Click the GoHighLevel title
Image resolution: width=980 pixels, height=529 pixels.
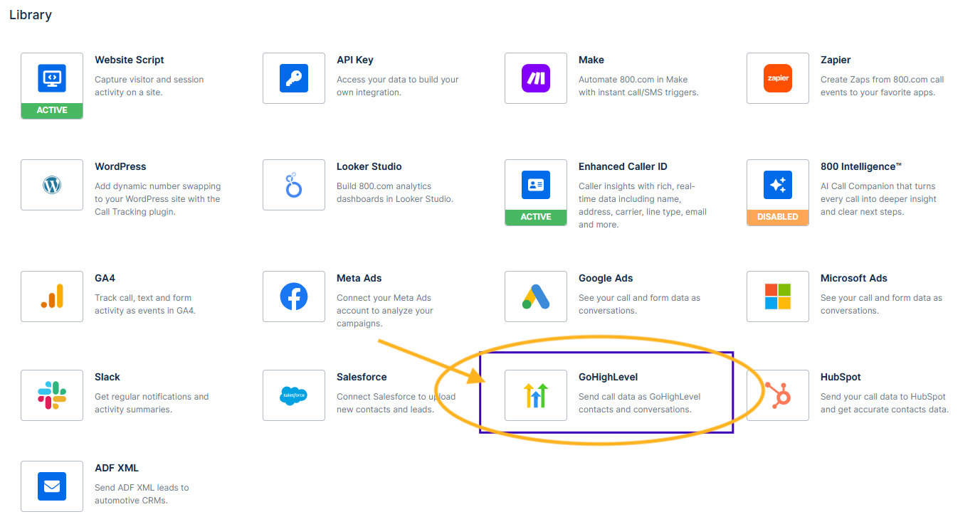608,377
